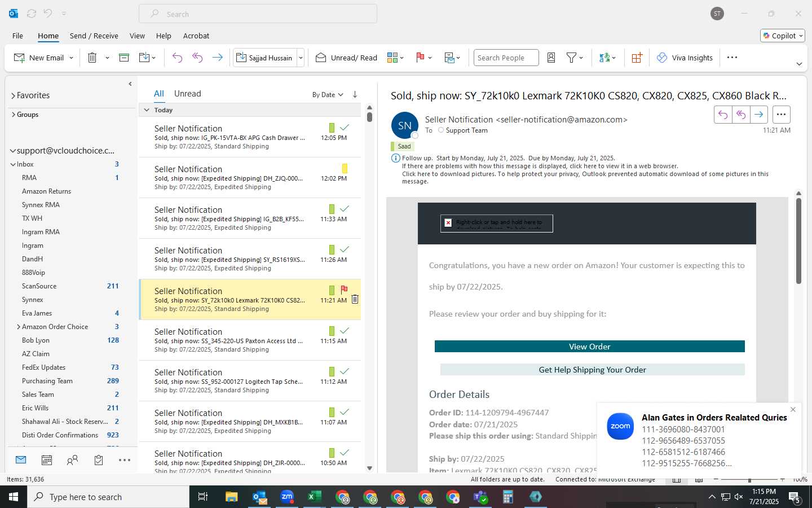Viewport: 812px width, 508px height.
Task: Open the All Apps grid icon
Action: 637,58
